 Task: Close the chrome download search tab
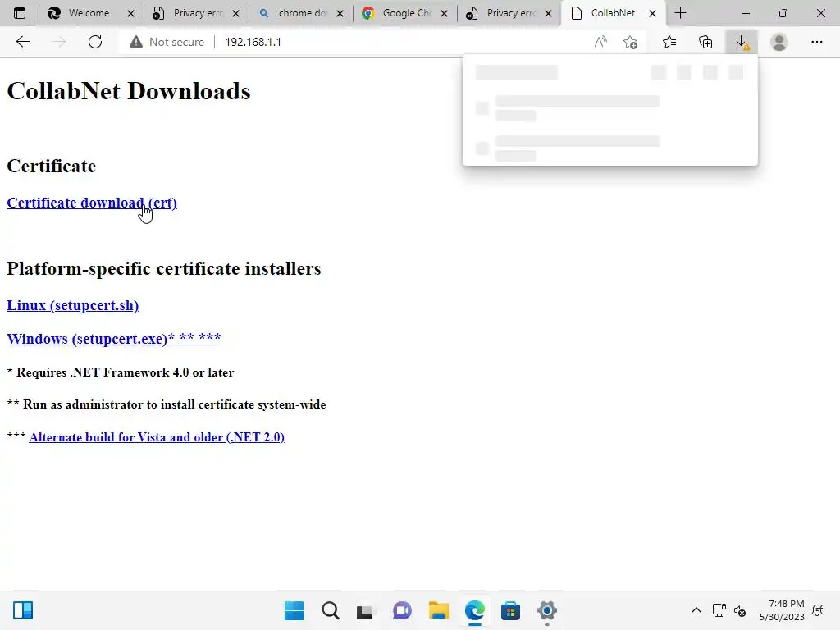[340, 13]
